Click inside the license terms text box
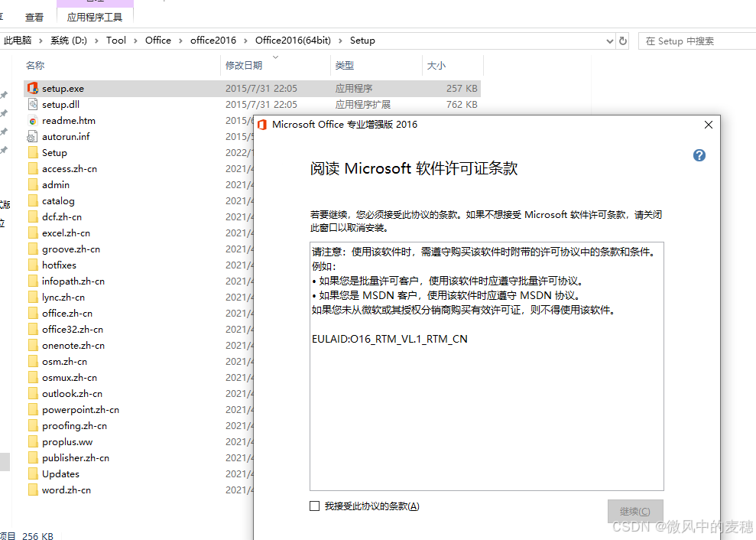 [486, 366]
